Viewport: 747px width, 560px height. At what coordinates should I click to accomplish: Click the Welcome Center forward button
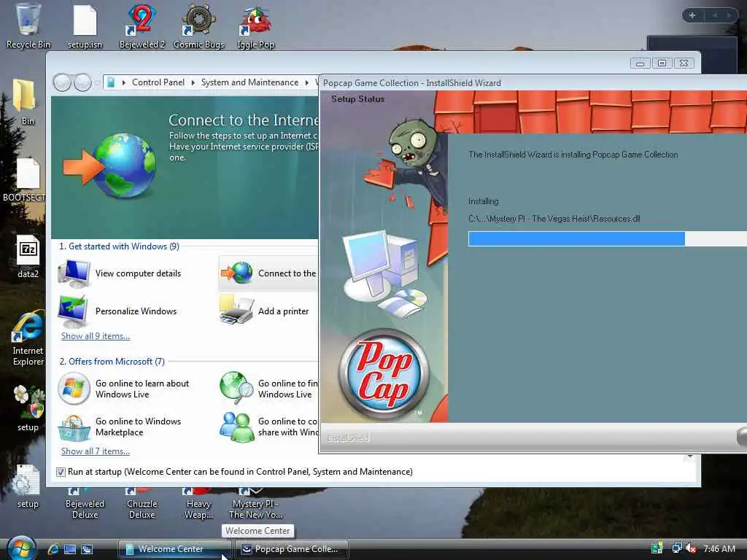(82, 82)
